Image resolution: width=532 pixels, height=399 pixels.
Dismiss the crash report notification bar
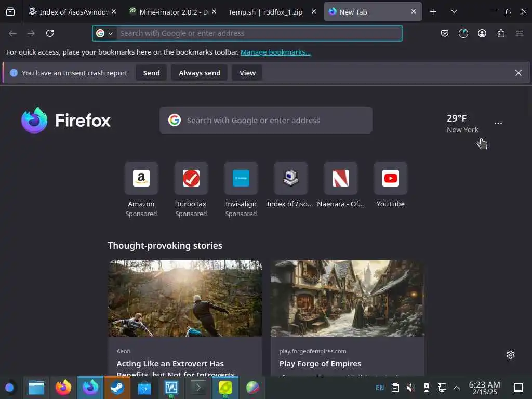click(518, 73)
